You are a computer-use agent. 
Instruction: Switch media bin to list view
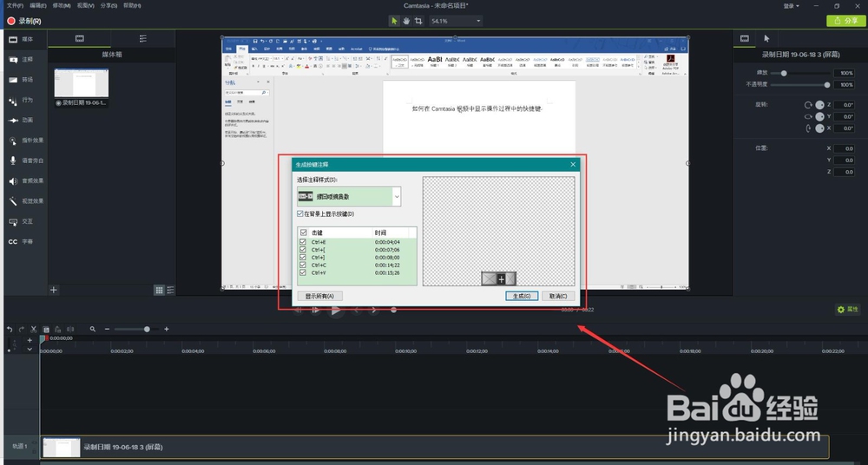tap(170, 290)
